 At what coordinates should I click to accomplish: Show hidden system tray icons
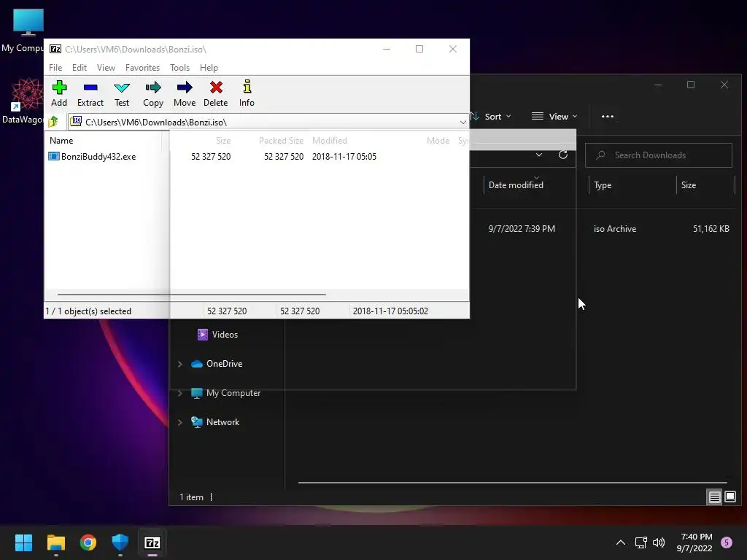(621, 542)
